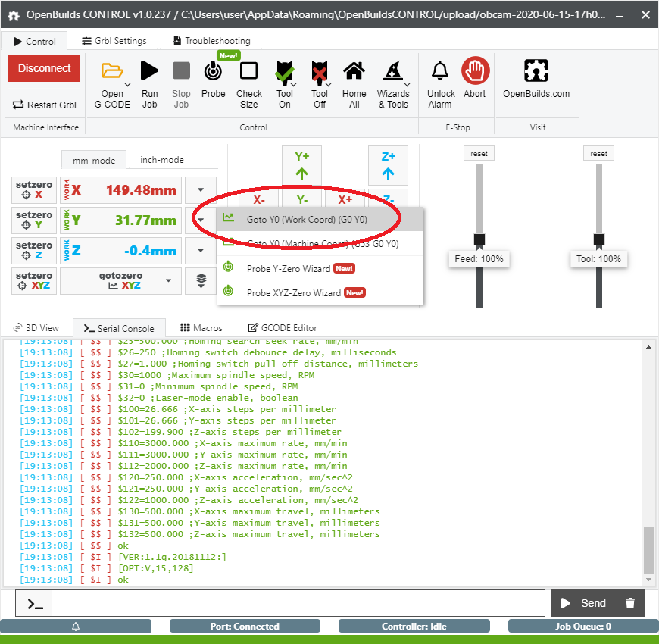Set all XYZ axes to zero
Viewport: 659px width, 644px height.
click(x=34, y=280)
